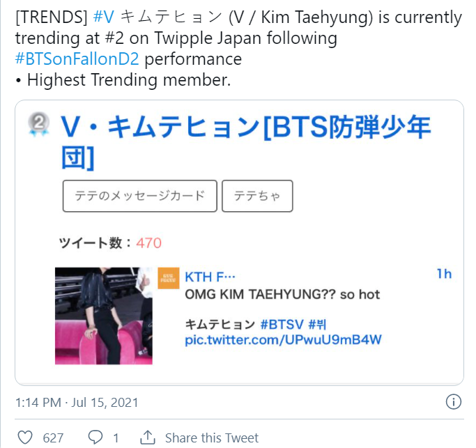Open the KTH F… account name link
The height and width of the screenshot is (448, 476).
tap(210, 277)
